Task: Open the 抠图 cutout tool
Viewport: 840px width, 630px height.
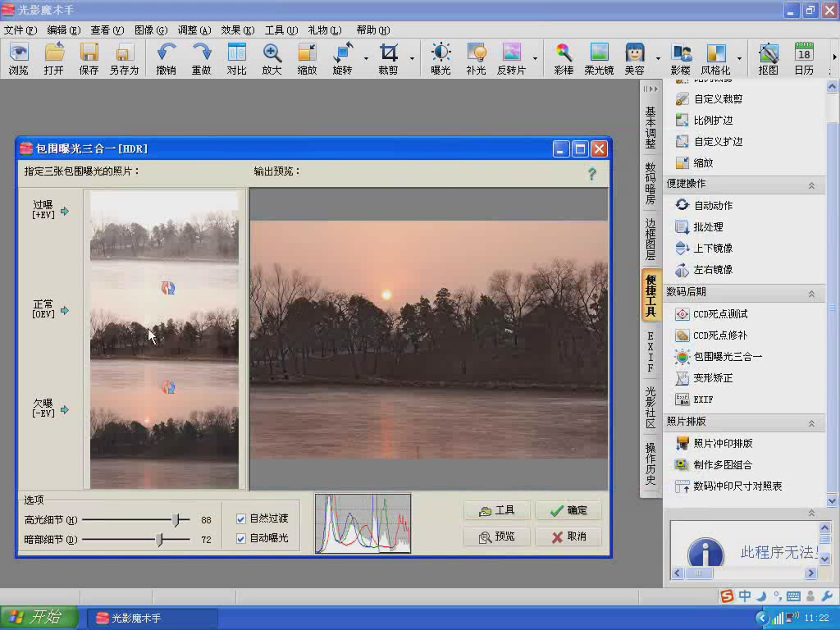Action: click(768, 58)
